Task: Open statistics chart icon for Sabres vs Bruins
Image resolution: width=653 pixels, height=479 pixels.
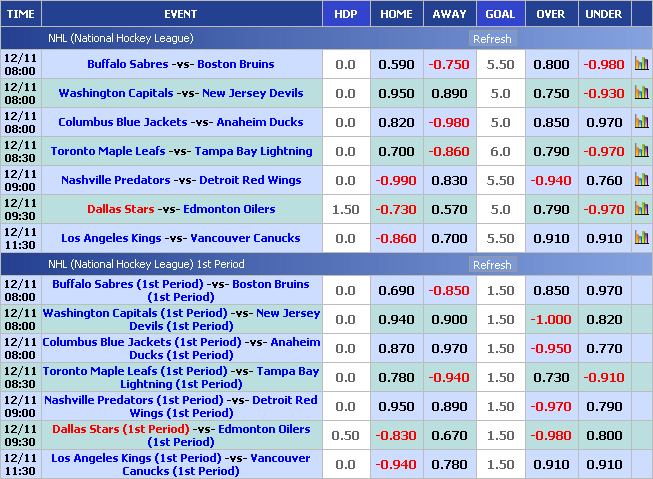Action: click(641, 64)
